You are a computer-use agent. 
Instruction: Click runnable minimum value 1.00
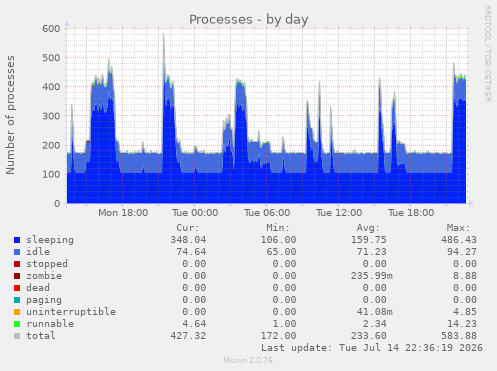284,324
